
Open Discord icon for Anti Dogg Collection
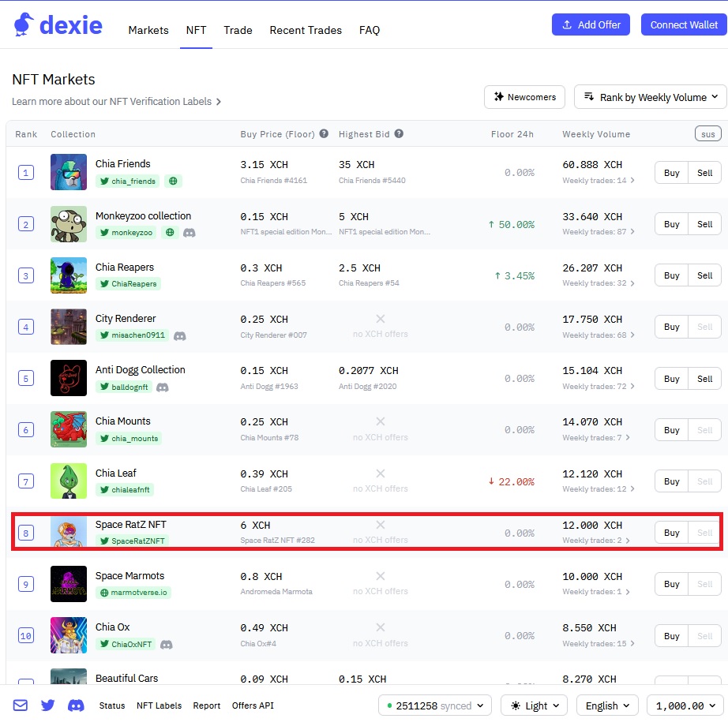coord(162,387)
